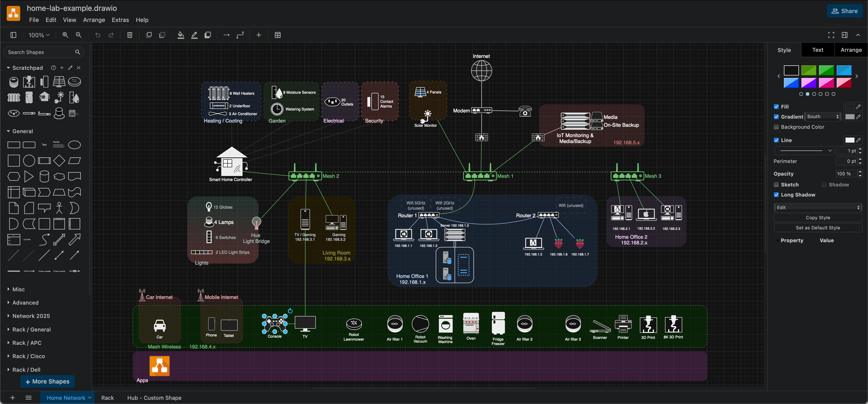Click the Fullscreen icon in the toolbar
The width and height of the screenshot is (868, 404).
point(831,35)
